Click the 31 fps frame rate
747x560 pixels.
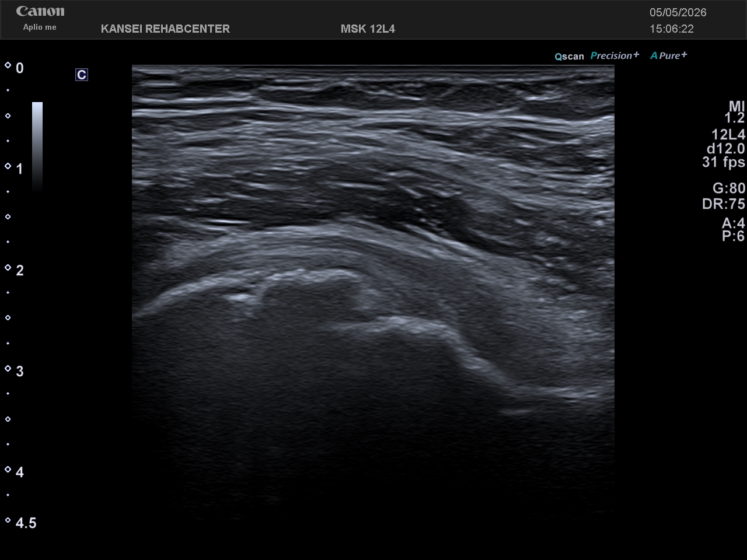click(724, 162)
